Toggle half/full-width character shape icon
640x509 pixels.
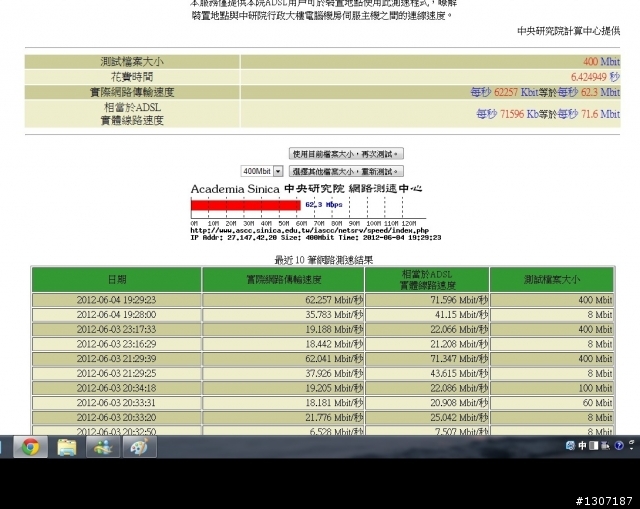(x=594, y=445)
